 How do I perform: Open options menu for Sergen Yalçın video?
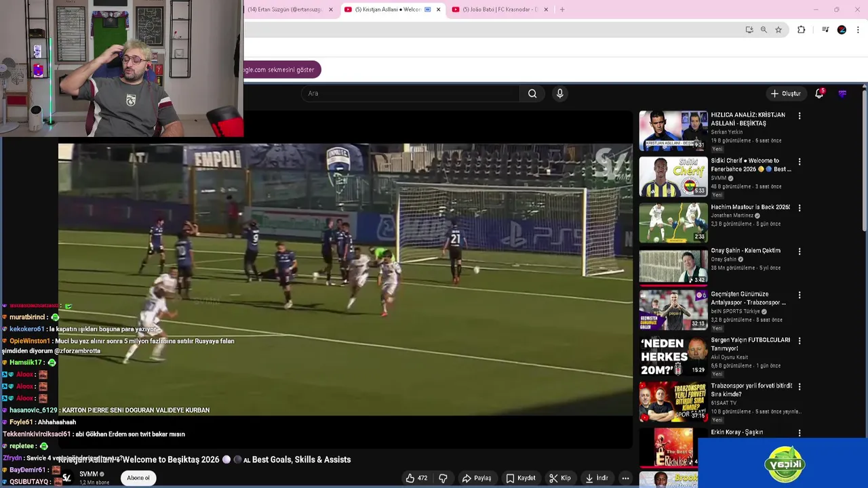coord(800,341)
